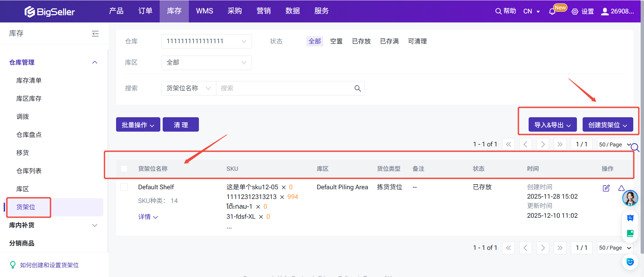Image resolution: width=644 pixels, height=277 pixels.
Task: Click the search magnifier icon in search box
Action: [358, 88]
